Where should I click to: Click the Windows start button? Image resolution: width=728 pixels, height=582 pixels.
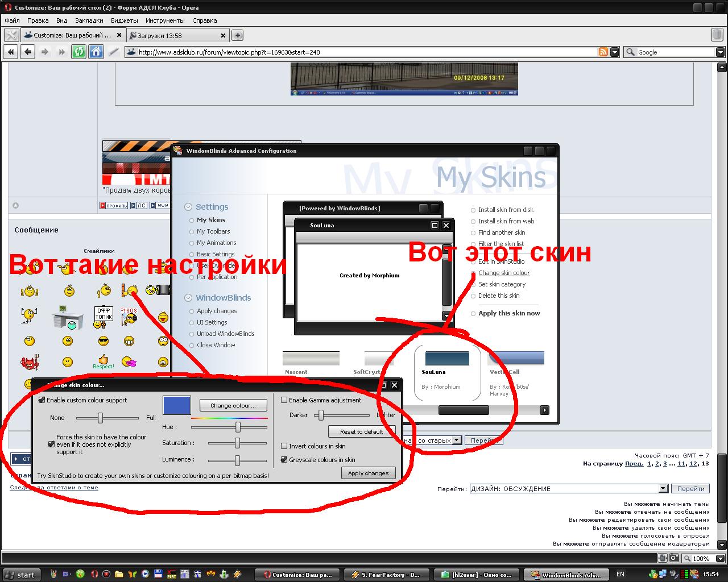[20, 574]
